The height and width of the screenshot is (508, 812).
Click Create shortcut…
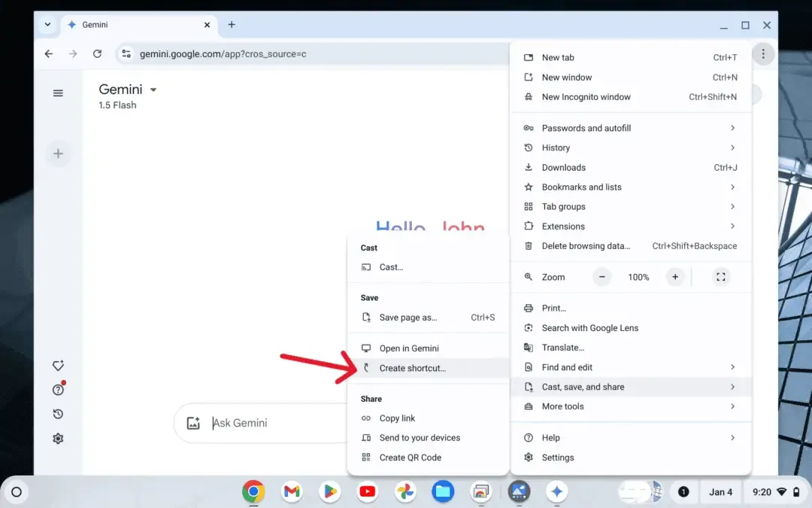[x=429, y=368]
